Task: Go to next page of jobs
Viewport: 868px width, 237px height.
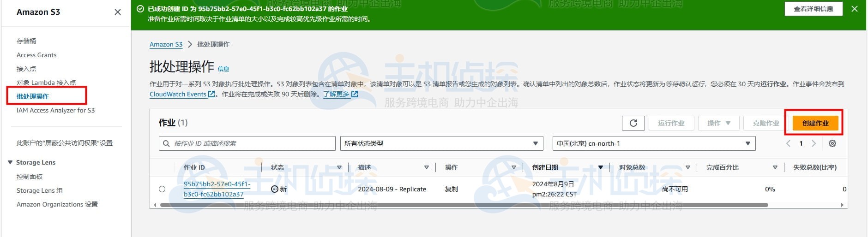Action: click(814, 143)
